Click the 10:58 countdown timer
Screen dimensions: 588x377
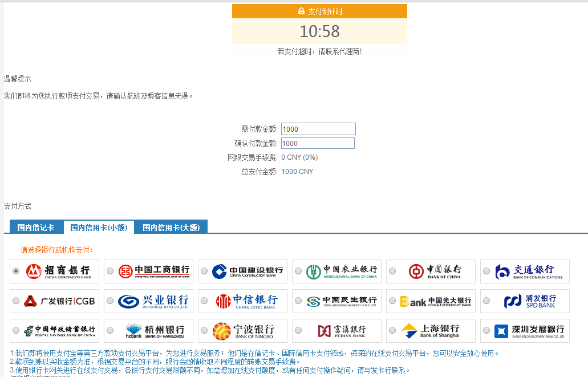tap(319, 31)
